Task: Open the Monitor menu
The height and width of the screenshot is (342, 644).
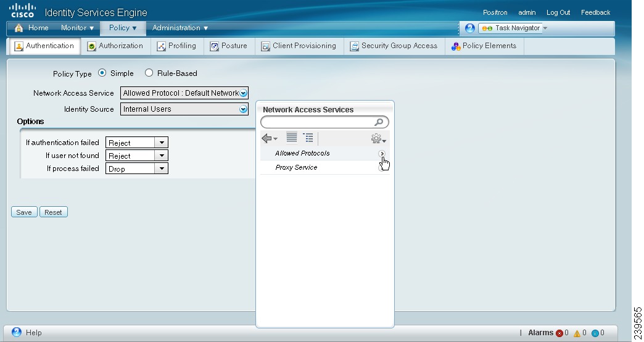Action: 77,28
